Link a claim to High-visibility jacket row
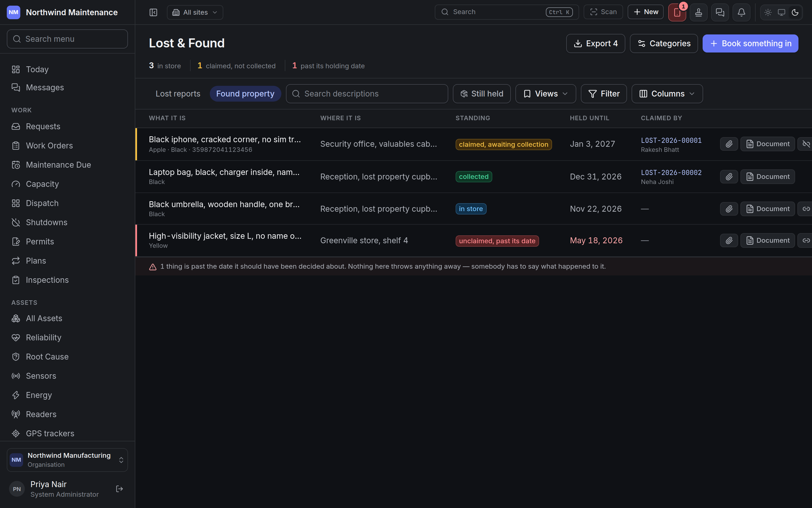The image size is (812, 508). point(806,240)
